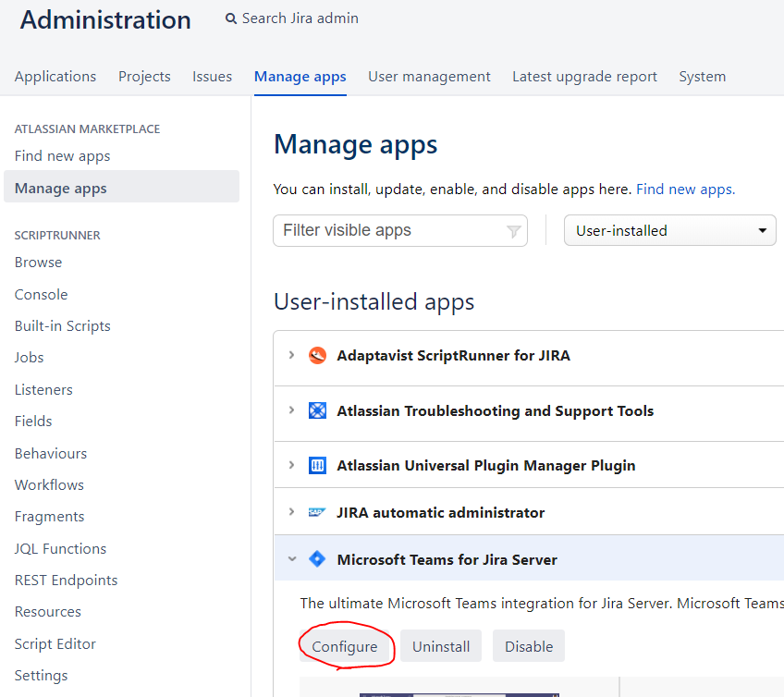Image resolution: width=784 pixels, height=697 pixels.
Task: Open ScriptRunner Behaviours
Action: pos(51,454)
